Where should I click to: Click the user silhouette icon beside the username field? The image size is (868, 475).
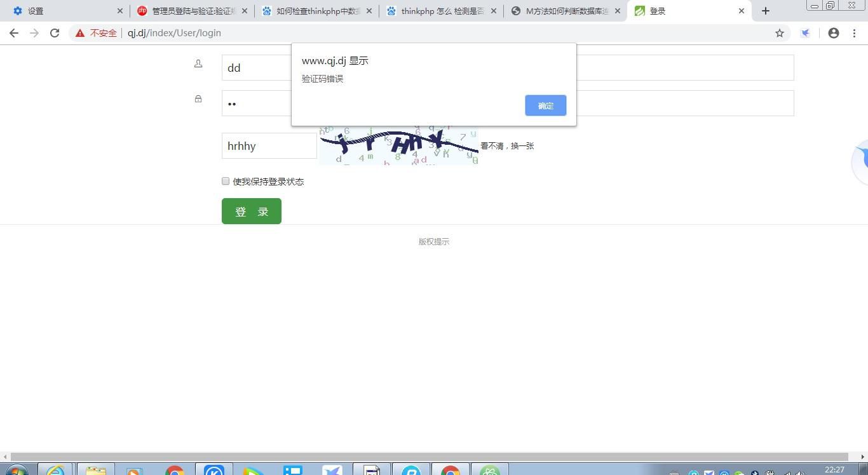198,64
